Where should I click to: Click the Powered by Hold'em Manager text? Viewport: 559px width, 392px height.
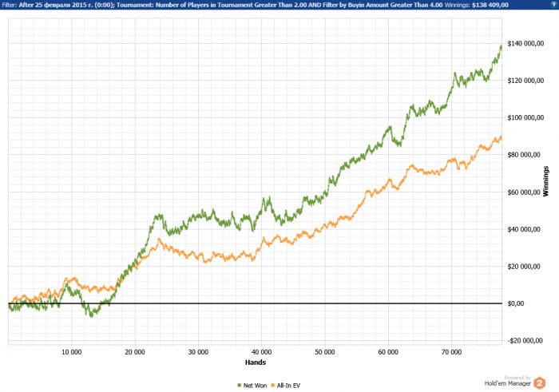508,381
